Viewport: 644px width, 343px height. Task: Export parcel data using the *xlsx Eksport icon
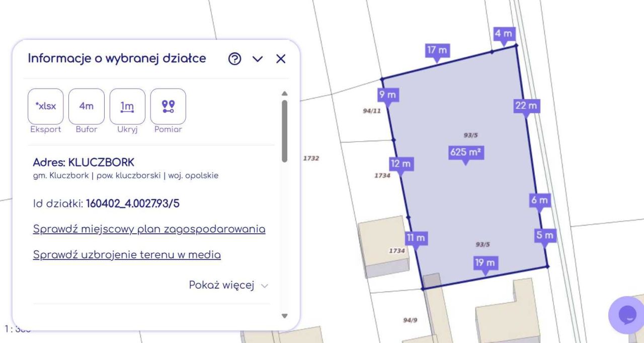45,106
